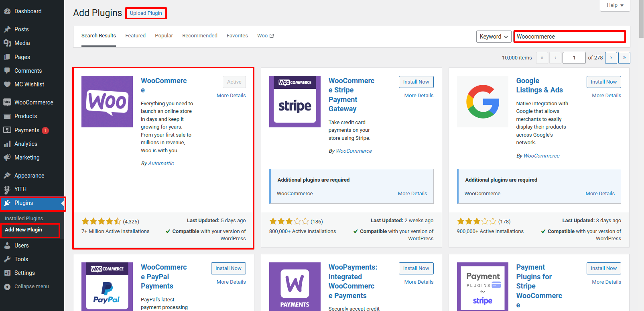Click the Tools wrench icon
The image size is (644, 311).
[x=7, y=259]
